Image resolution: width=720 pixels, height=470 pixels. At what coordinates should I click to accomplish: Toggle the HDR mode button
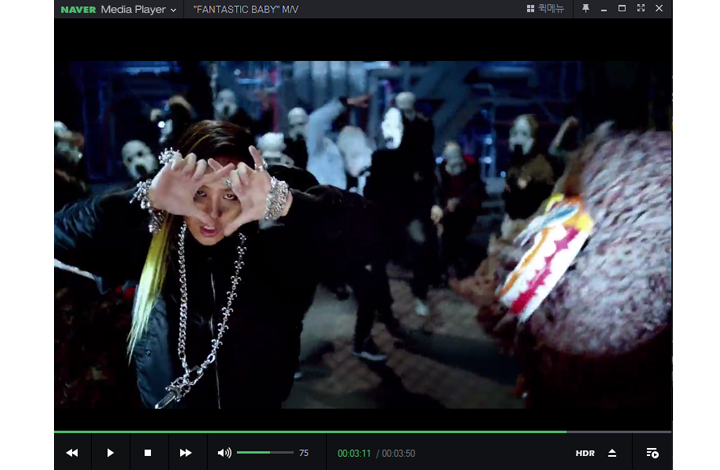pyautogui.click(x=585, y=453)
